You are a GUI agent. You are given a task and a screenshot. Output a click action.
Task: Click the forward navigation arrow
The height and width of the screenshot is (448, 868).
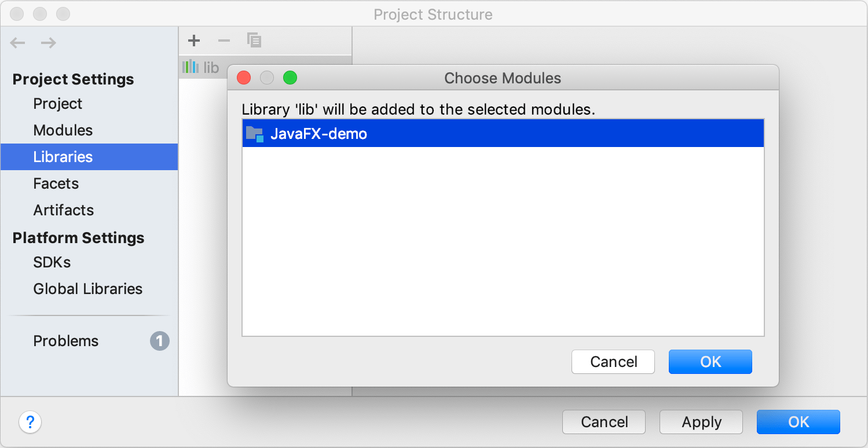click(x=49, y=43)
